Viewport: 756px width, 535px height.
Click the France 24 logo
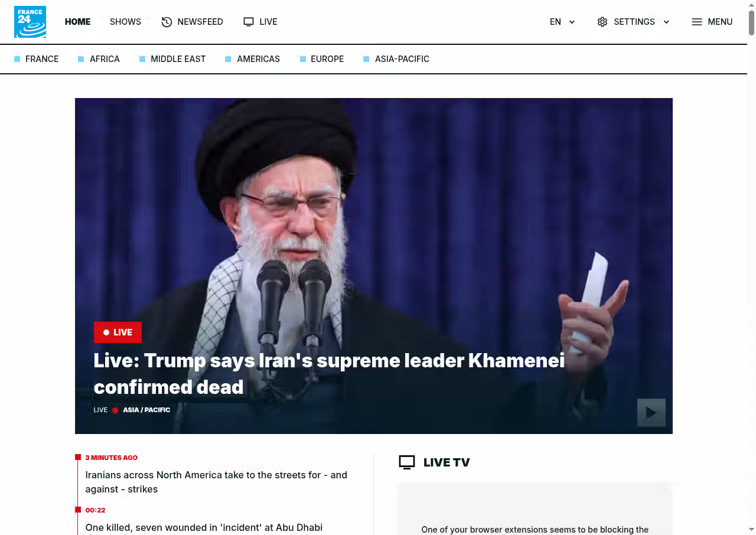30,22
